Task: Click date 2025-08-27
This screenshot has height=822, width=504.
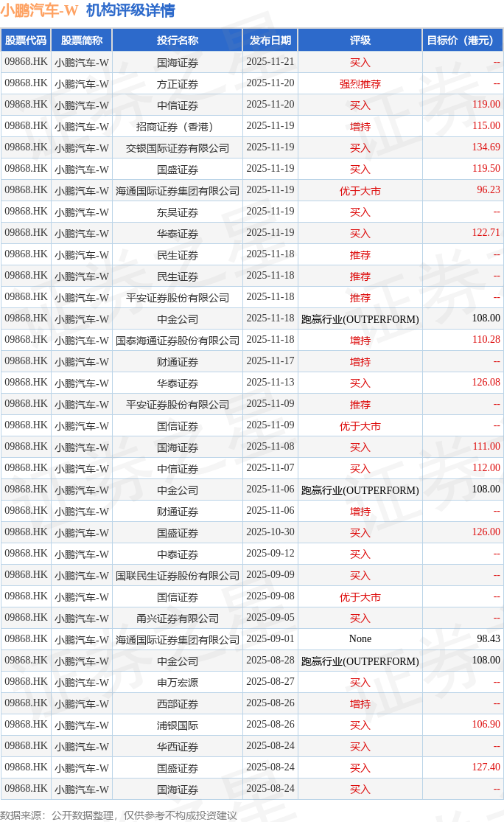Action: point(270,682)
